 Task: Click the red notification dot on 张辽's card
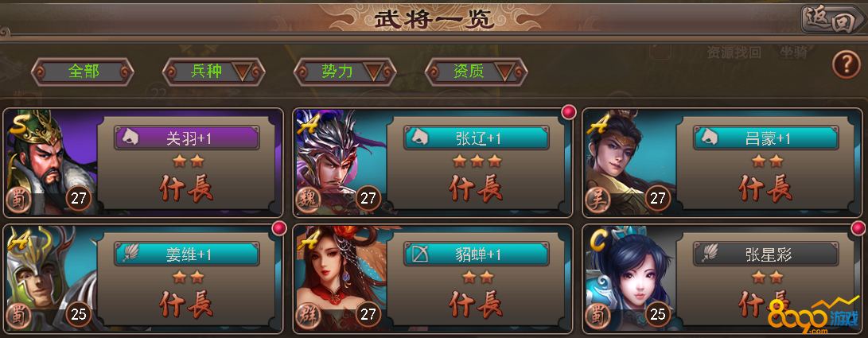[569, 112]
